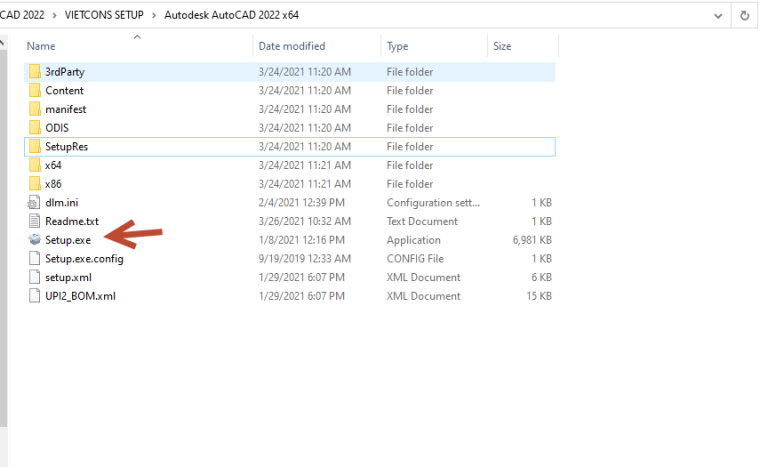Click the Setup.exe.config file icon
Image resolution: width=768 pixels, height=467 pixels.
click(x=35, y=259)
